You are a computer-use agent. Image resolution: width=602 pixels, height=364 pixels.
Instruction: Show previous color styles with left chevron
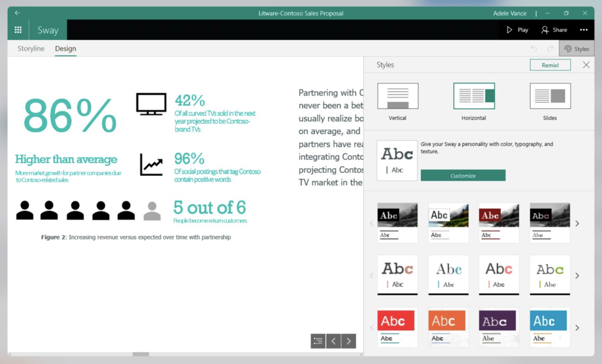372,328
